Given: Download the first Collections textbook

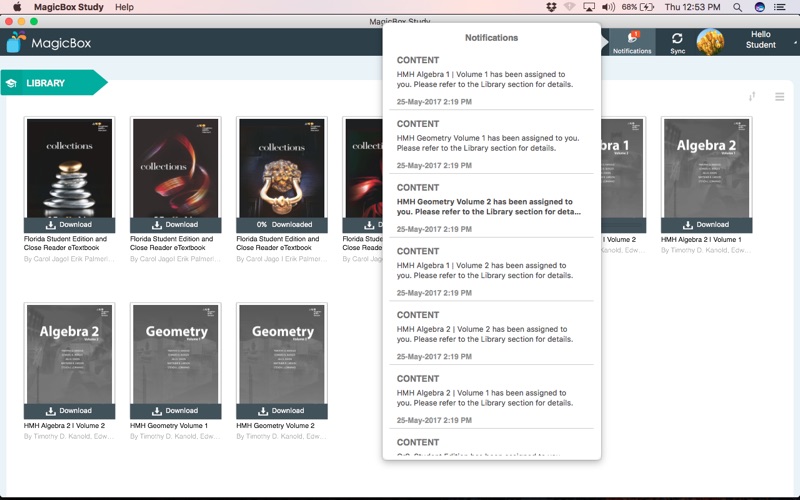Looking at the screenshot, I should tap(69, 224).
